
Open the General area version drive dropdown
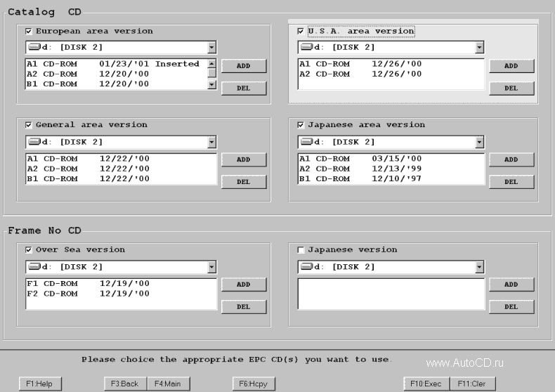pyautogui.click(x=211, y=142)
